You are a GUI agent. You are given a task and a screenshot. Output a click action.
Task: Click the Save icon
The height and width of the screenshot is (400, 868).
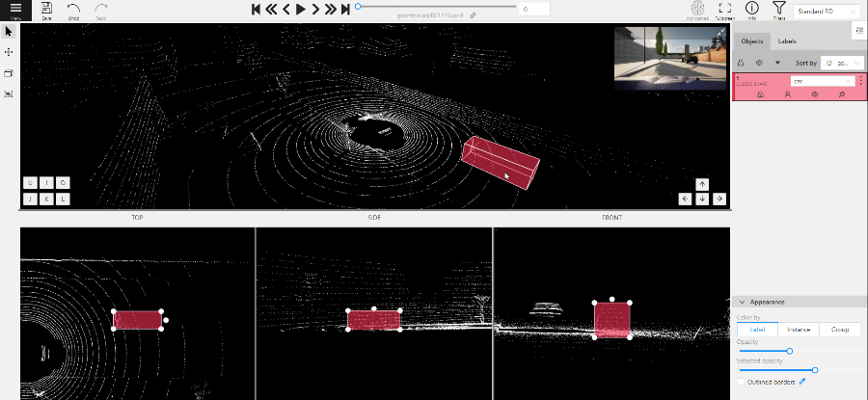tap(46, 10)
